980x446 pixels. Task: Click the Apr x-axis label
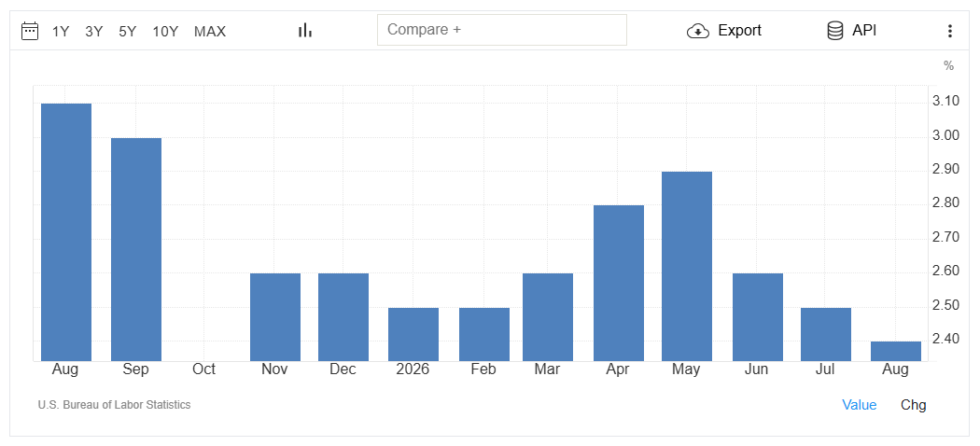click(x=618, y=369)
